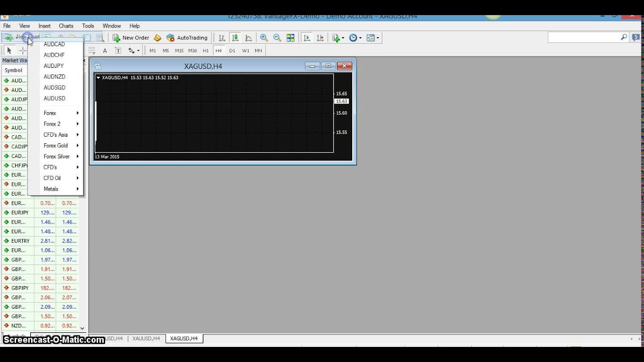
Task: Open the Charts menu
Action: tap(66, 26)
